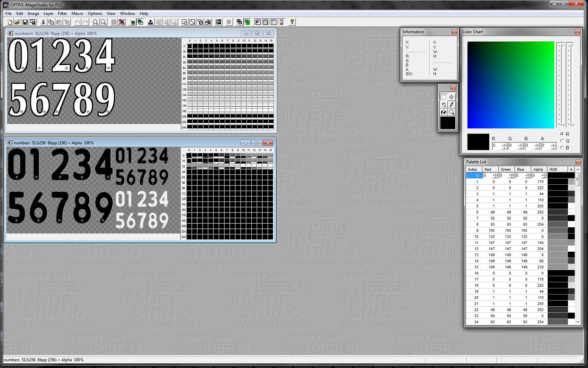588x368 pixels.
Task: Open the Filter menu
Action: (62, 14)
